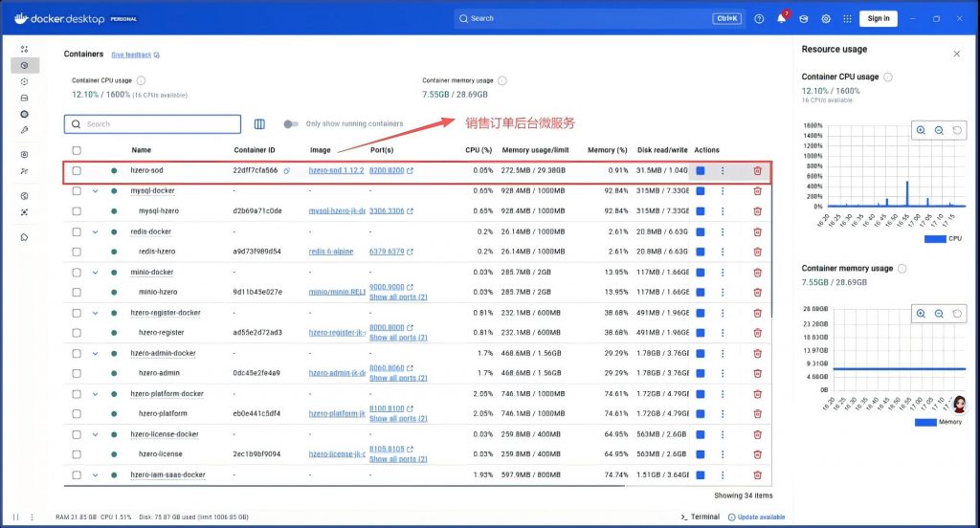
Task: Open the Terminal panel in status bar
Action: tap(700, 517)
